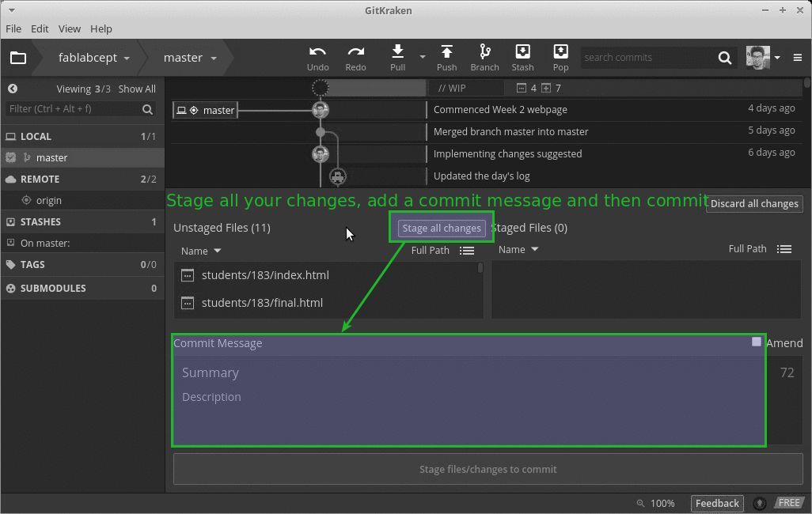Expand the TAGS section
The height and width of the screenshot is (514, 812).
(x=82, y=264)
